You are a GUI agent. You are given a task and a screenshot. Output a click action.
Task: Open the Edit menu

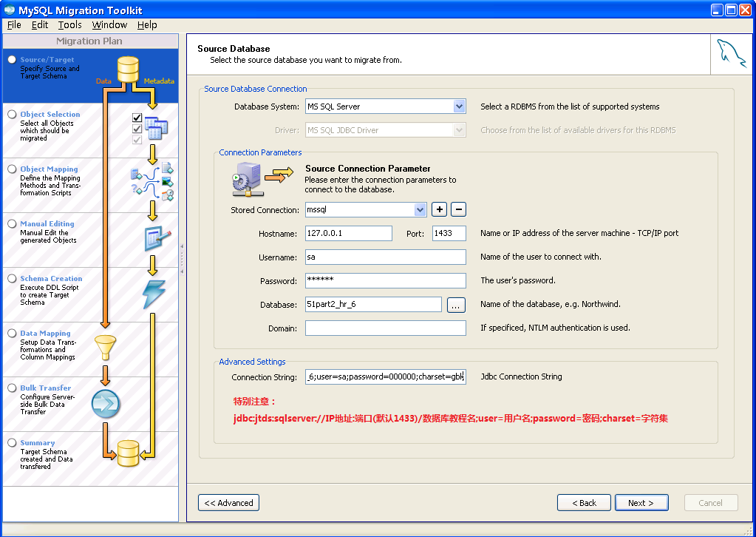click(40, 24)
